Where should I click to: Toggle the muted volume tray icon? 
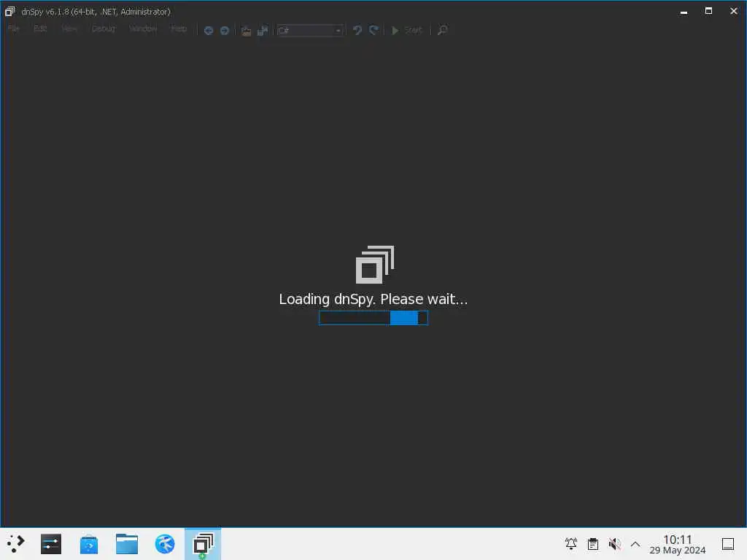click(x=614, y=544)
